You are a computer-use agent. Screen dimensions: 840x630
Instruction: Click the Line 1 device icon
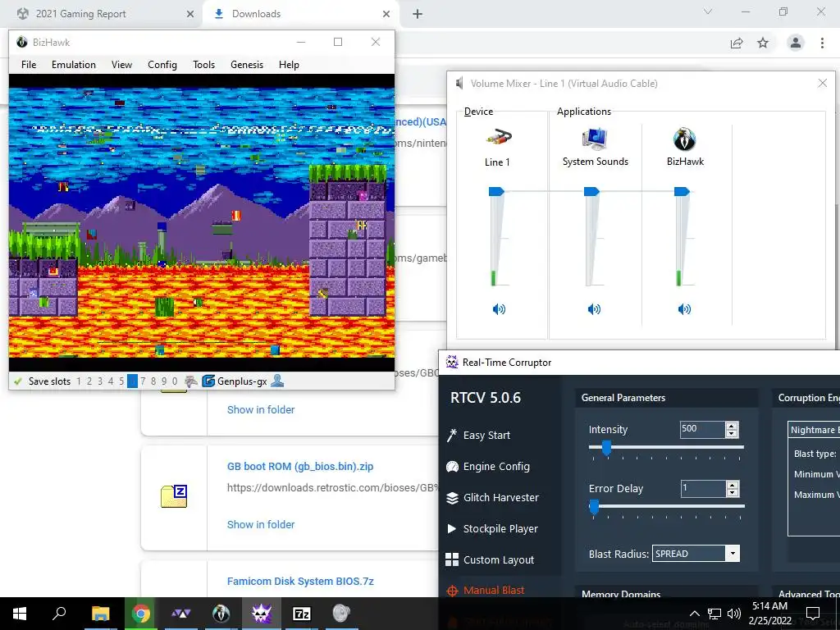click(498, 138)
